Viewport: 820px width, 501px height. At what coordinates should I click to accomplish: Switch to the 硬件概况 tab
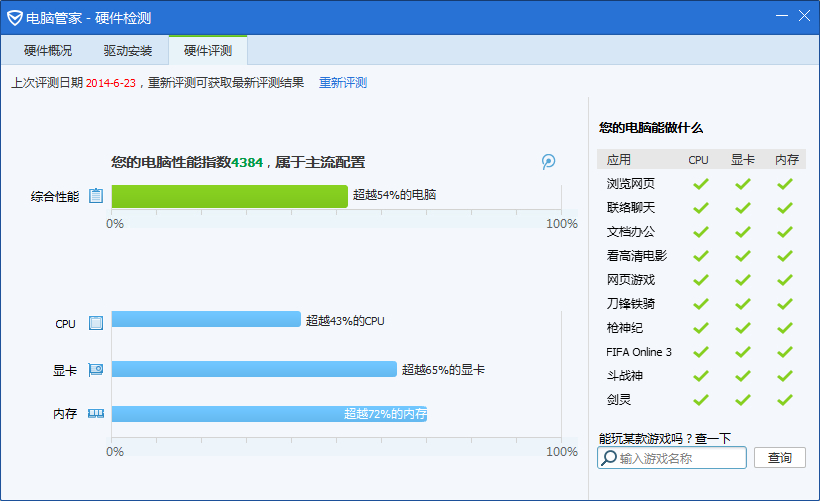(48, 51)
